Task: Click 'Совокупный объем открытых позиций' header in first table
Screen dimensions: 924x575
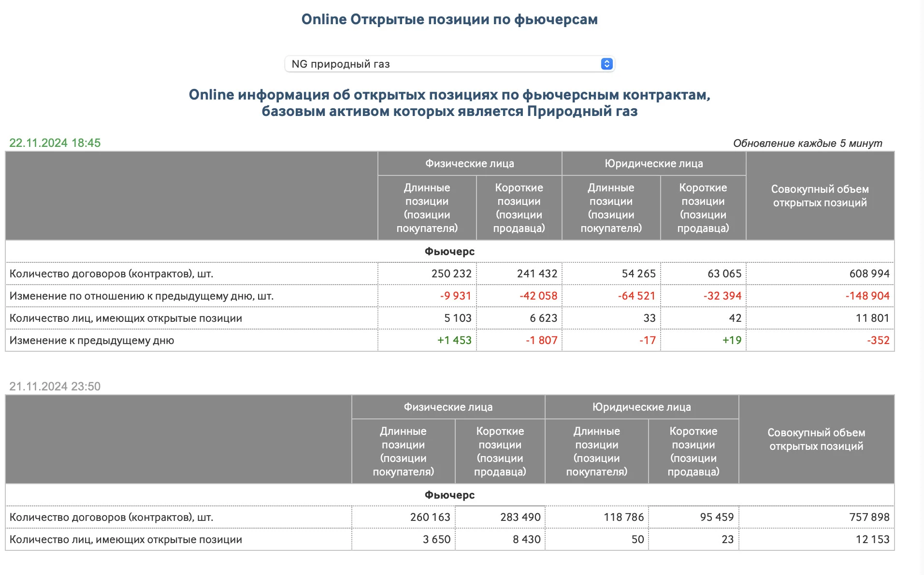Action: (x=820, y=196)
